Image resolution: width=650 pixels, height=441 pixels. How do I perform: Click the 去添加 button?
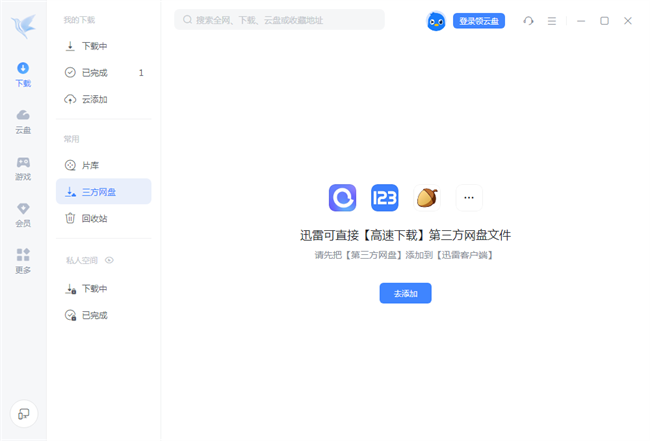[405, 293]
